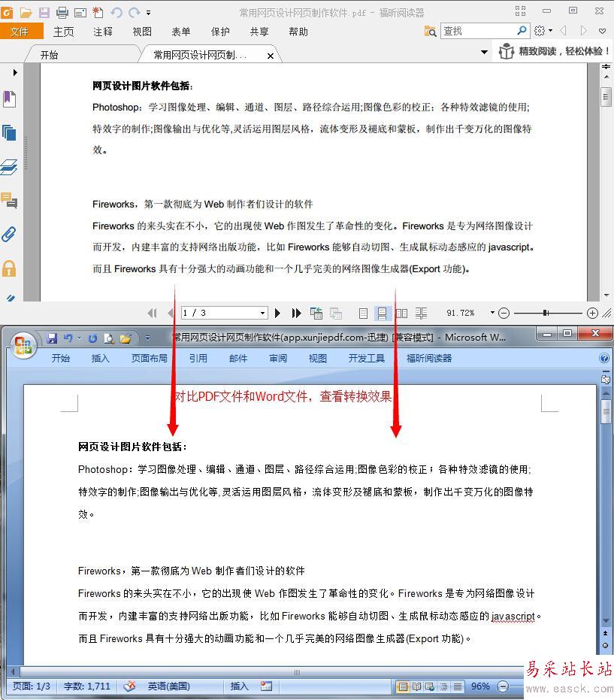Undo in Word quick access toolbar
The width and height of the screenshot is (614, 700).
68,338
